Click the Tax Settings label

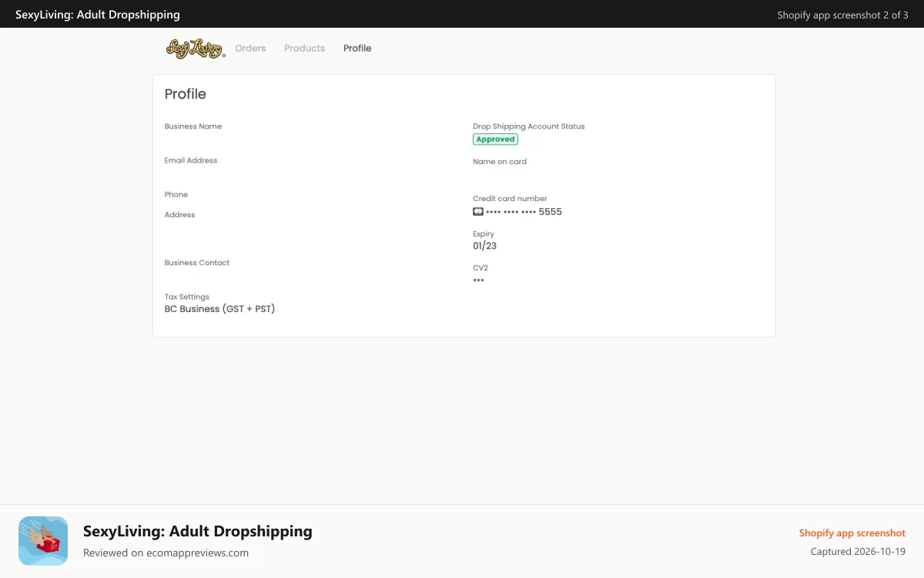[x=187, y=297]
